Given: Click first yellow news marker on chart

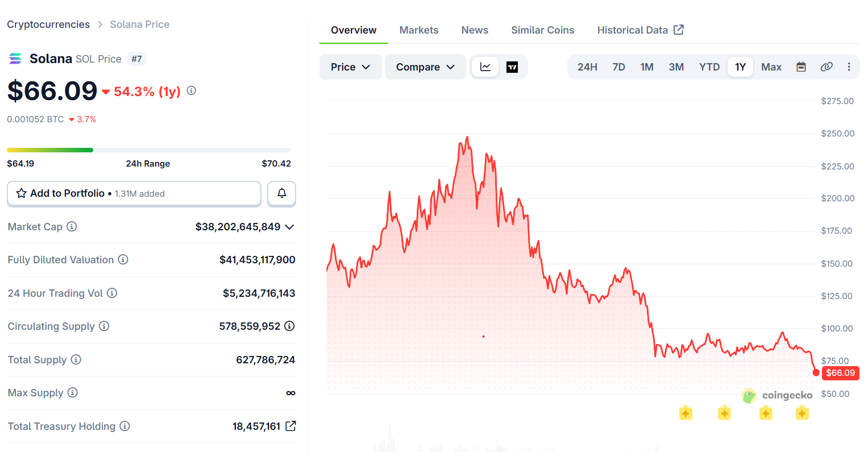Looking at the screenshot, I should point(686,413).
